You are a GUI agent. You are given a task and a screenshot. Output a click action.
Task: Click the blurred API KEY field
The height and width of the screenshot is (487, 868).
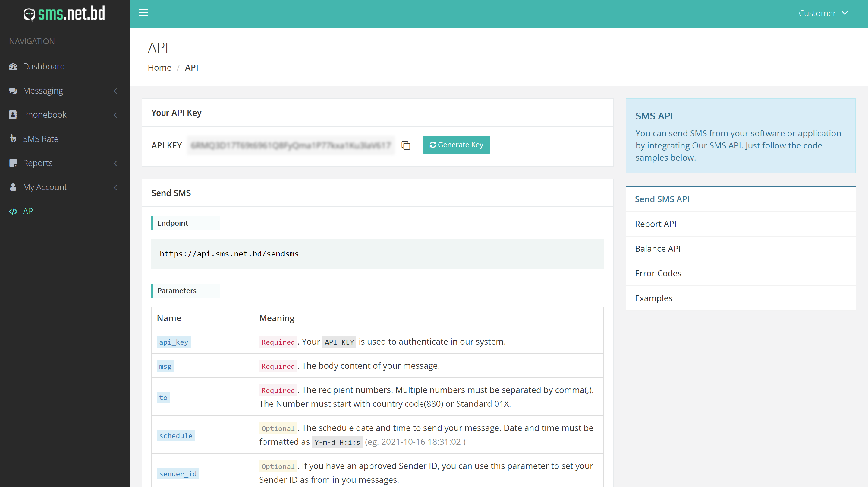tap(291, 145)
